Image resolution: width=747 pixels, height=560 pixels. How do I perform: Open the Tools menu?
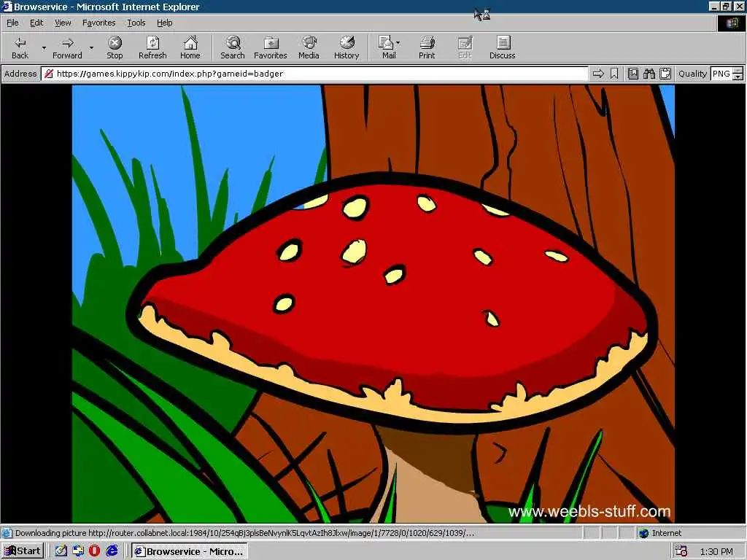tap(136, 23)
